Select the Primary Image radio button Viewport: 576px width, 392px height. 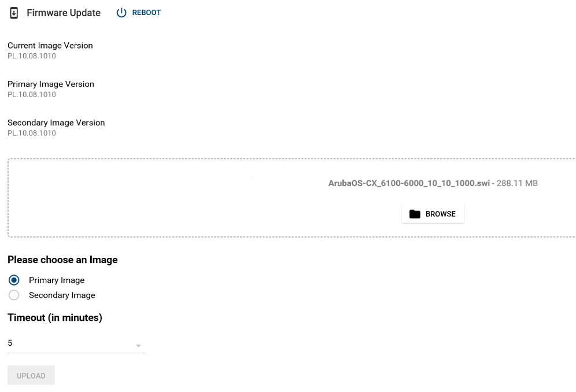(x=14, y=280)
